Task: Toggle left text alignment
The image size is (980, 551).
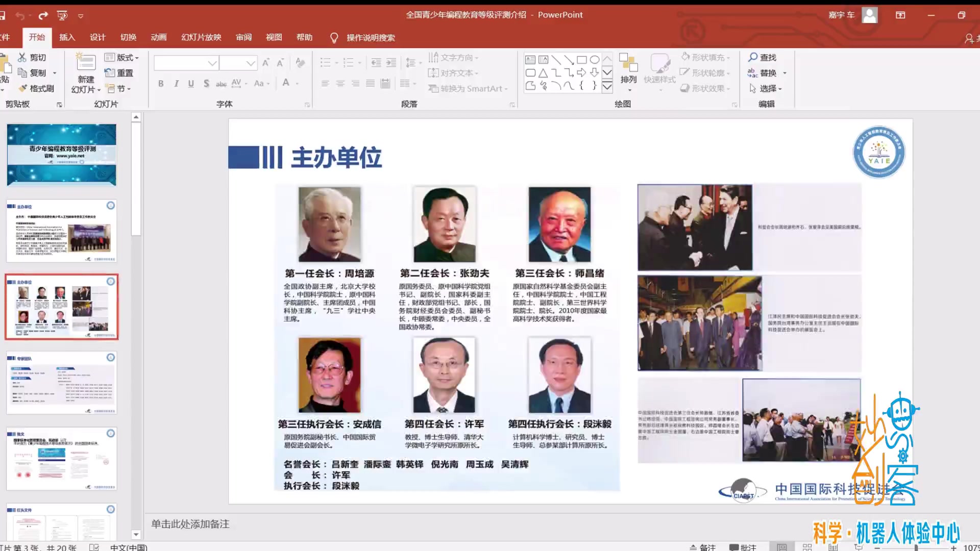Action: coord(325,84)
